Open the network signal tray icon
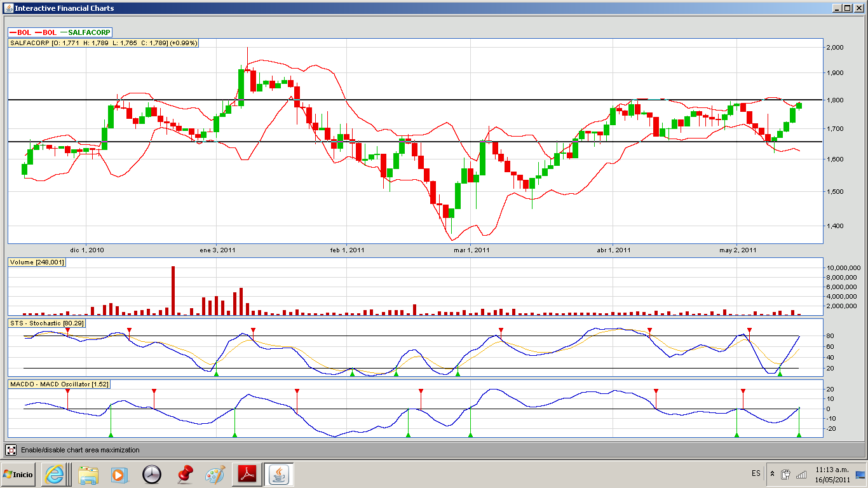The height and width of the screenshot is (488, 868). (801, 474)
